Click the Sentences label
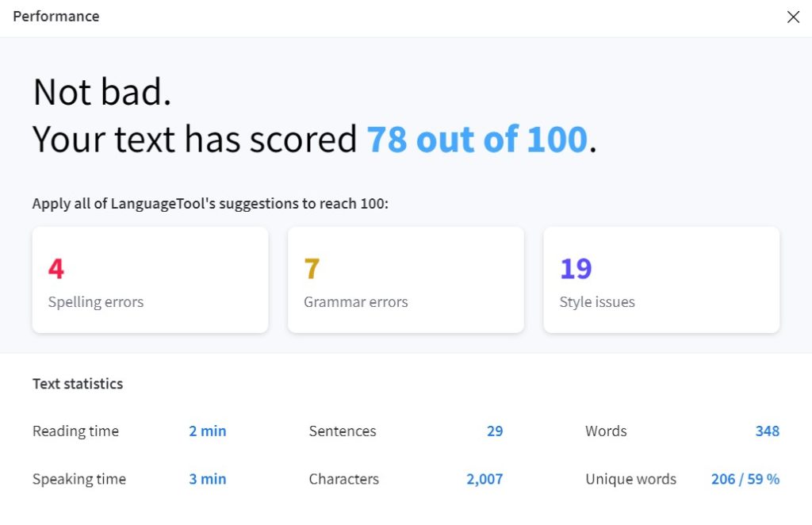Screen dimensions: 812x525 click(343, 431)
